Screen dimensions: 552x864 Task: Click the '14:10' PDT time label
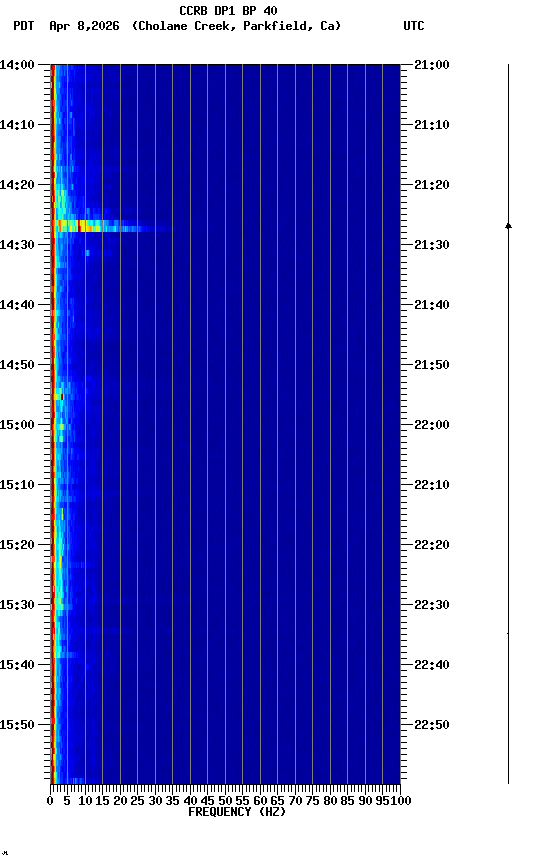point(17,125)
